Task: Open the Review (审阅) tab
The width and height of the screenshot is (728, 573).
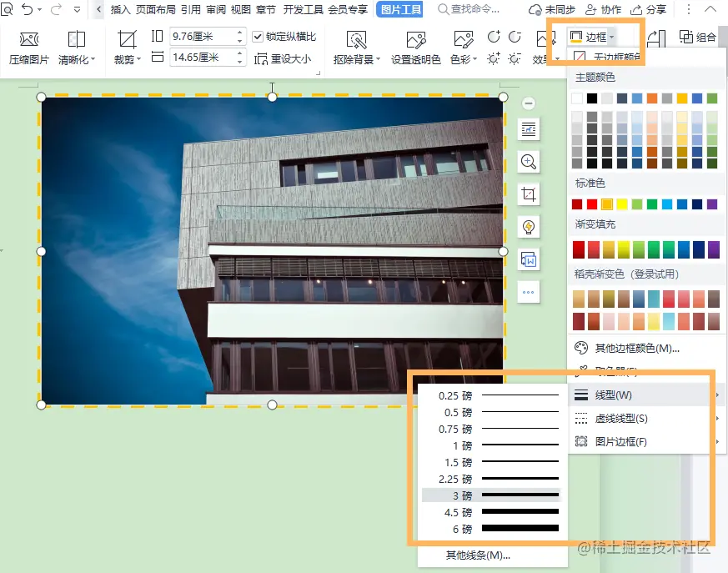Action: (216, 9)
